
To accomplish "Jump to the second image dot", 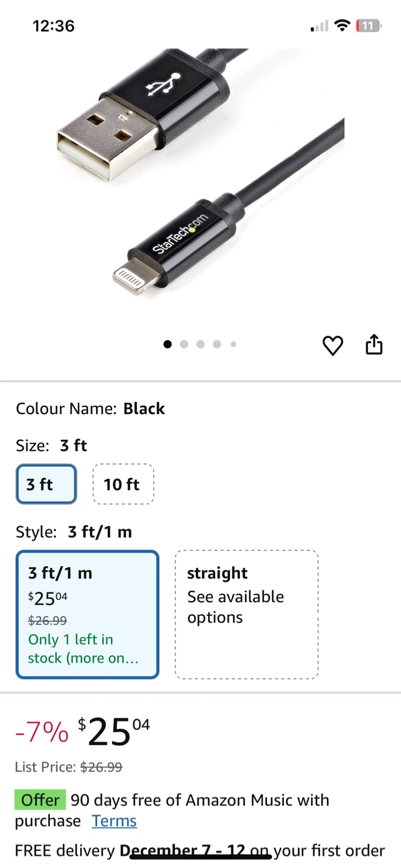I will point(184,344).
